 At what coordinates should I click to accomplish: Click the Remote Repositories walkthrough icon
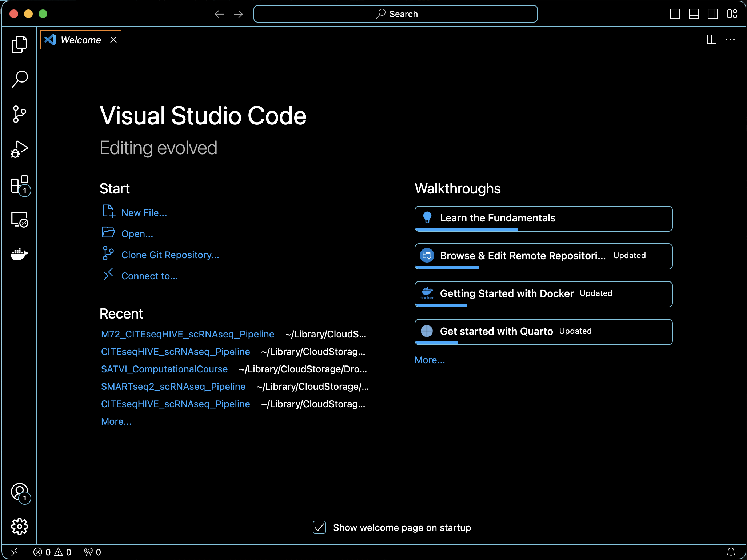427,255
